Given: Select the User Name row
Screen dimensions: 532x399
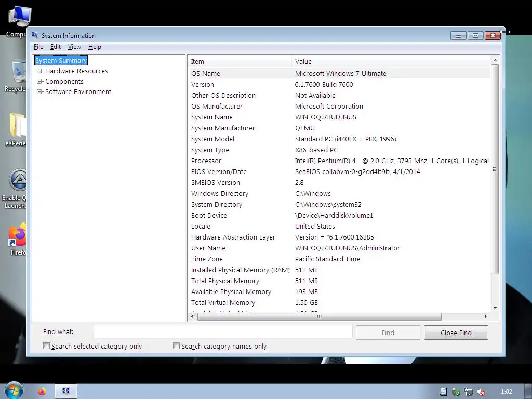Looking at the screenshot, I should click(x=339, y=248).
